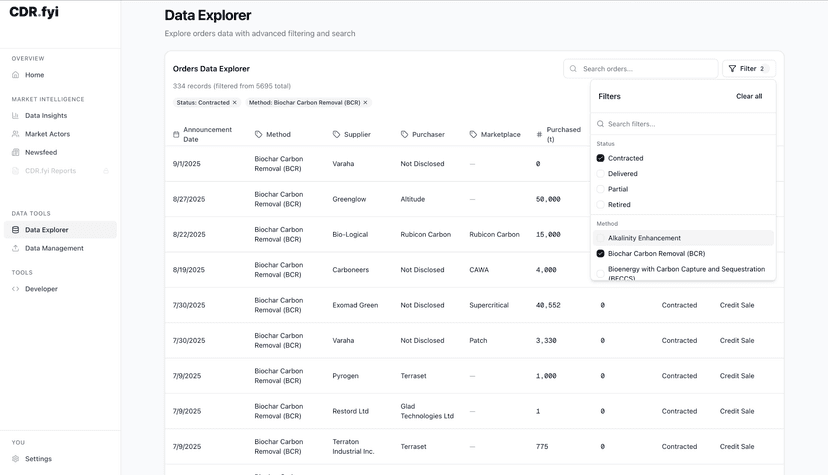The height and width of the screenshot is (475, 828).
Task: Focus the Search filters input
Action: 683,124
